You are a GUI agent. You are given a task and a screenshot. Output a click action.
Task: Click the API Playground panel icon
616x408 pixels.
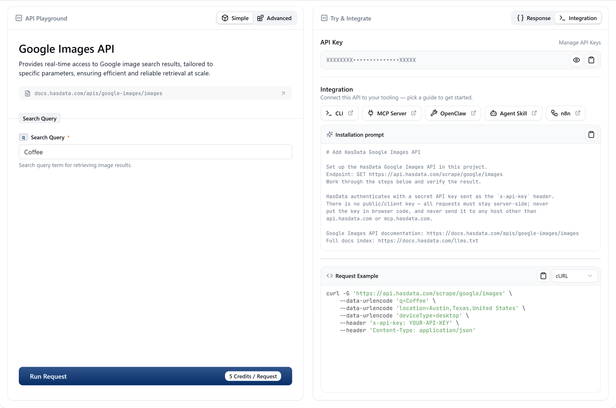(x=18, y=18)
